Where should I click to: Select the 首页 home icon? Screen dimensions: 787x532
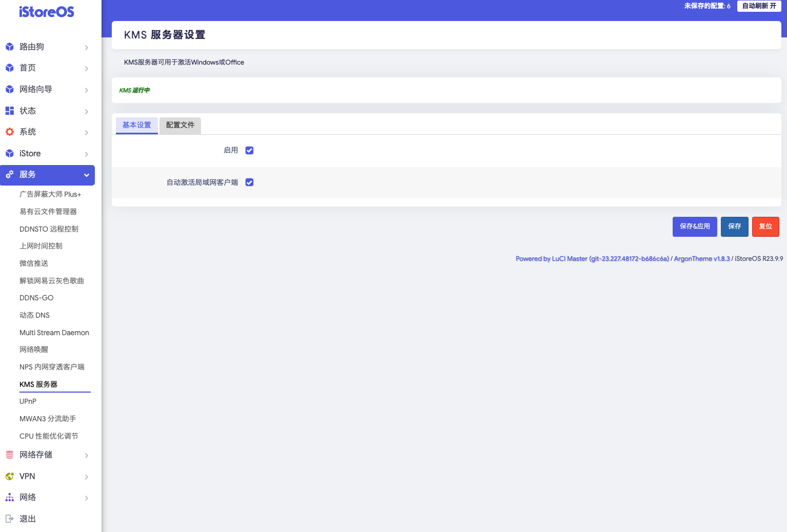(9, 68)
